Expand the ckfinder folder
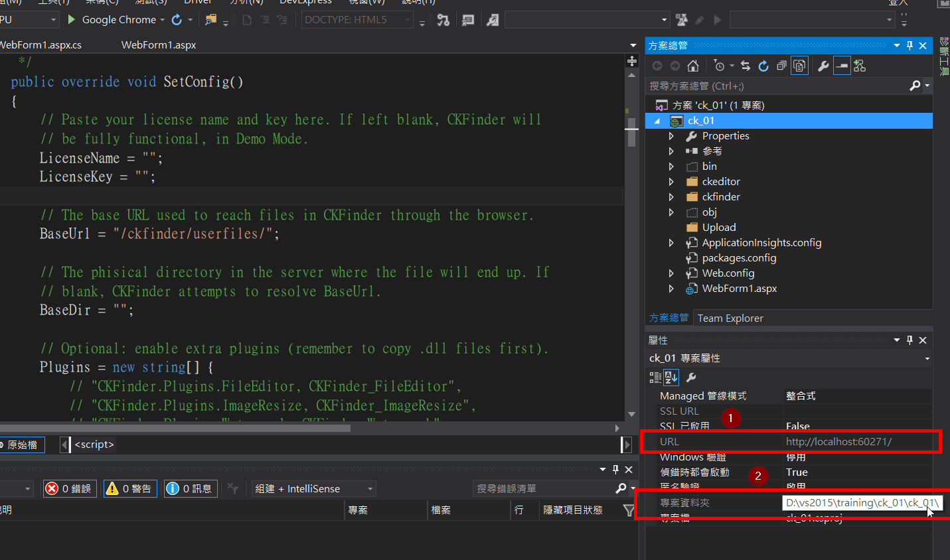This screenshot has width=950, height=560. point(671,197)
